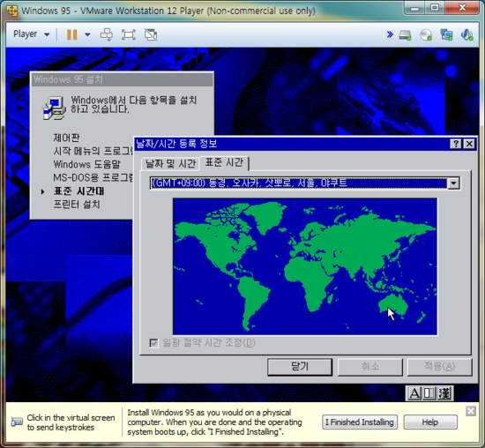Click 제어판 in setup list

[x=66, y=138]
